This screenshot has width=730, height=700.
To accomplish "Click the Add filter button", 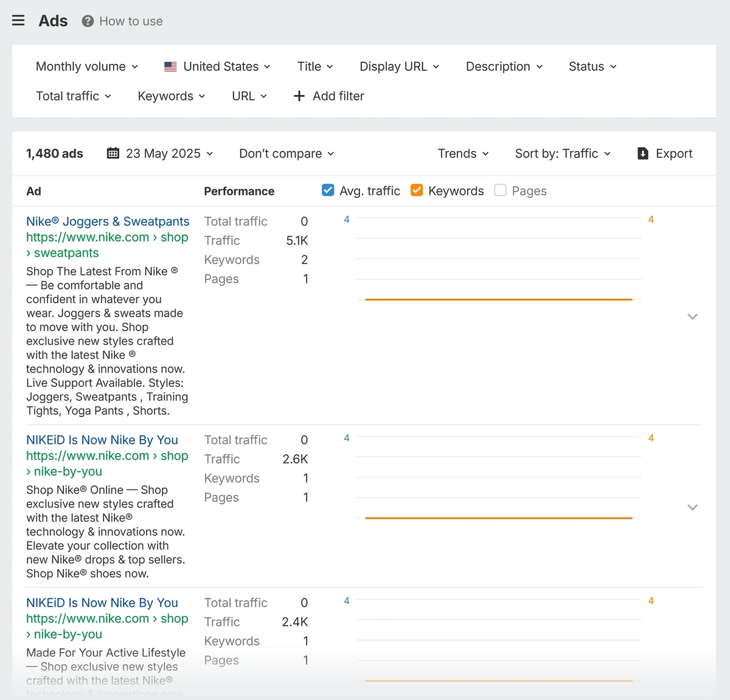I will pos(328,96).
